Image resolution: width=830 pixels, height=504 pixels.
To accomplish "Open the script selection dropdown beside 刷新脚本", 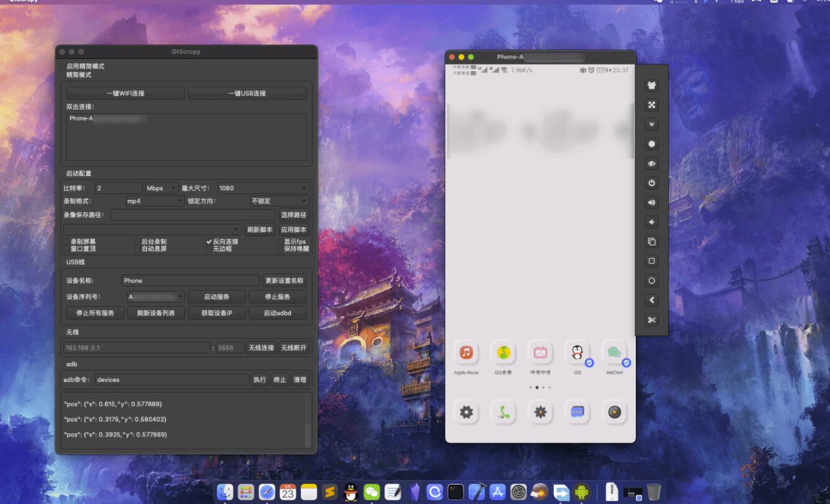I will click(x=153, y=229).
